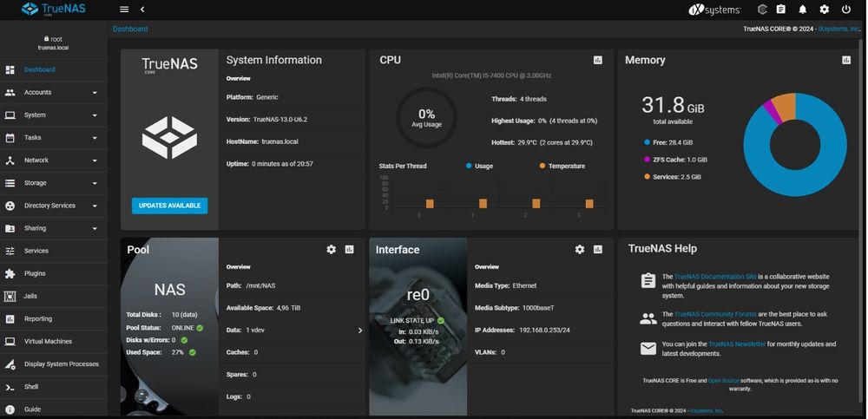The width and height of the screenshot is (868, 419).
Task: Click the Memory usage donut chart
Action: 795,145
